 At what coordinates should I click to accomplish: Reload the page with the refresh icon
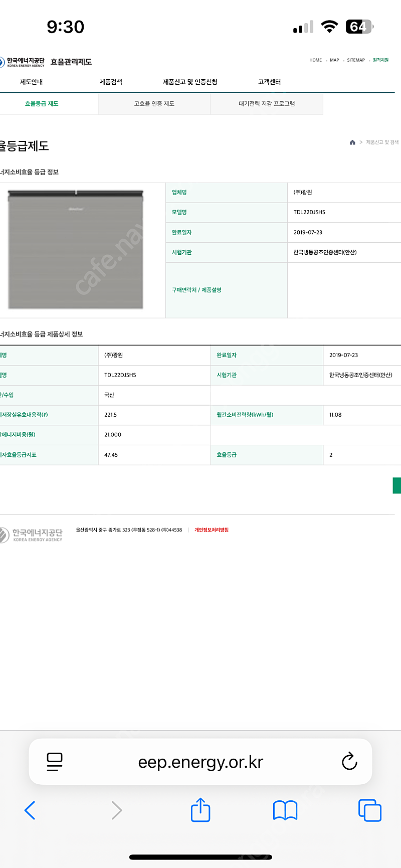coord(349,761)
